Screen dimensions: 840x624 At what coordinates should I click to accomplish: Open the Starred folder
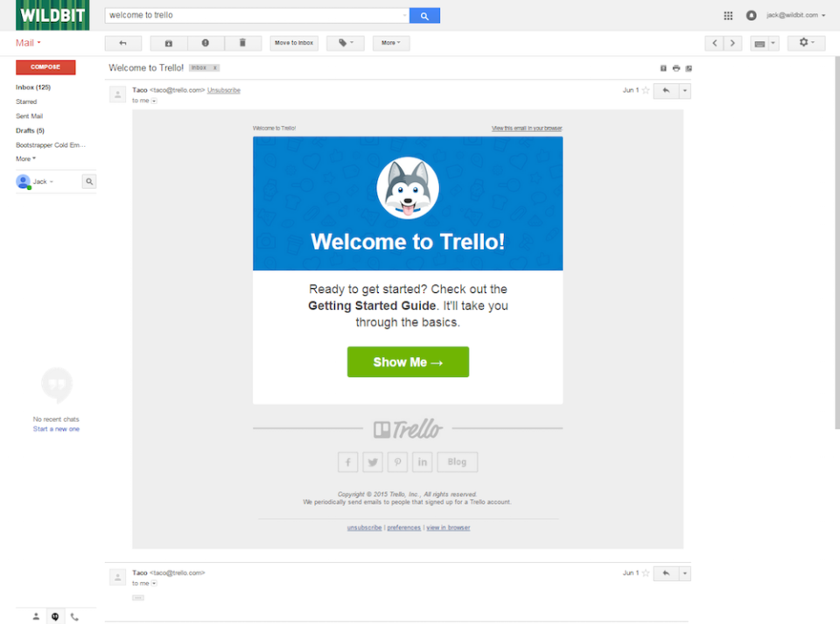26,102
